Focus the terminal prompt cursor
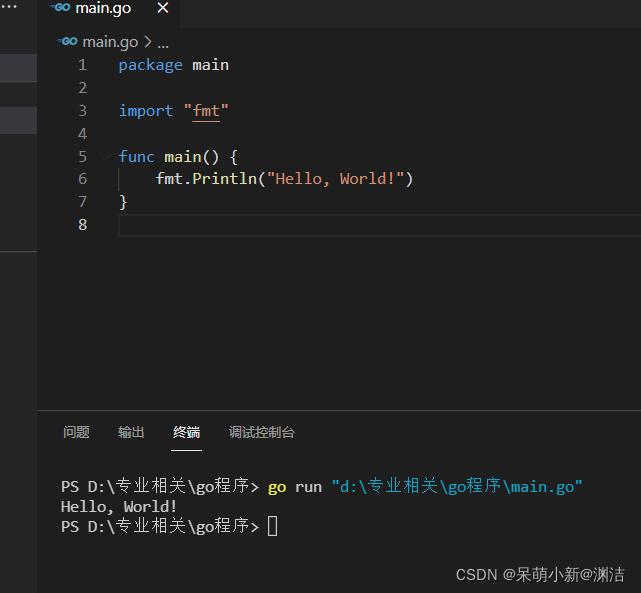The width and height of the screenshot is (641, 593). click(273, 526)
